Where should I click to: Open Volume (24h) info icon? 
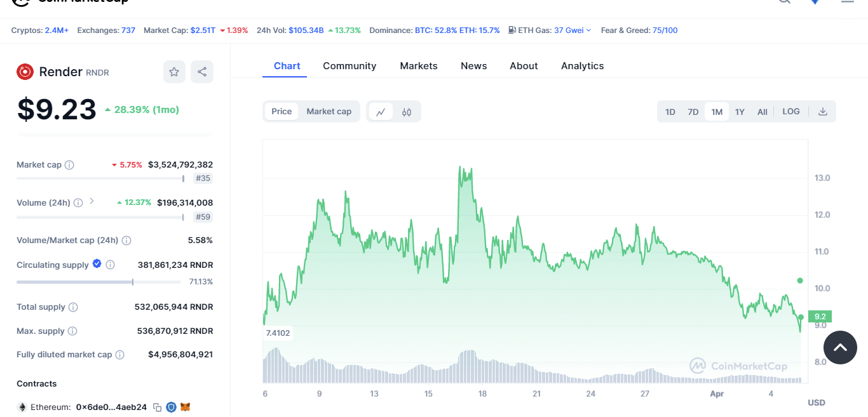[78, 203]
